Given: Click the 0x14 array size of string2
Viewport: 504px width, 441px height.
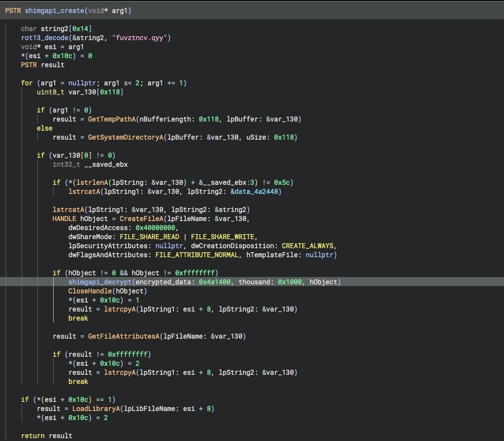Looking at the screenshot, I should pos(80,29).
